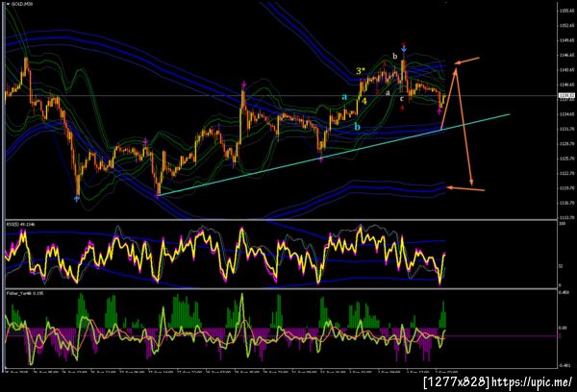The height and width of the screenshot is (392, 577).
Task: Select the cyan wave label 'a'
Action: [x=344, y=97]
